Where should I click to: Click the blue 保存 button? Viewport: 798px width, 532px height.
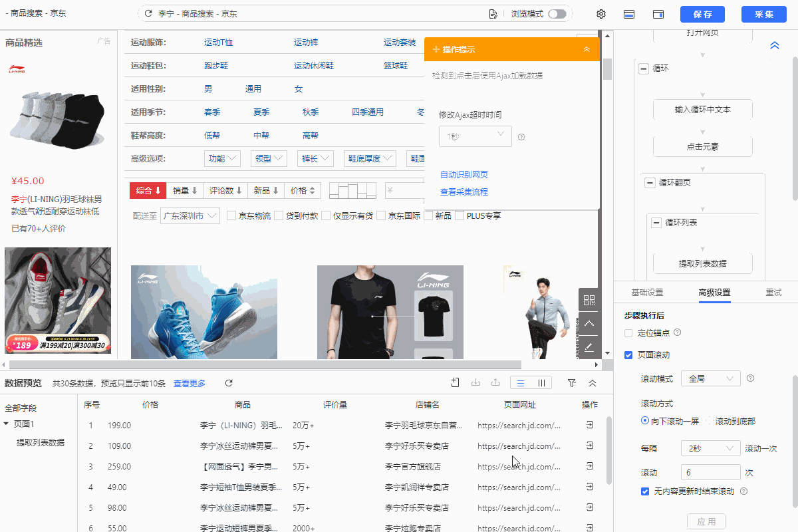point(702,15)
